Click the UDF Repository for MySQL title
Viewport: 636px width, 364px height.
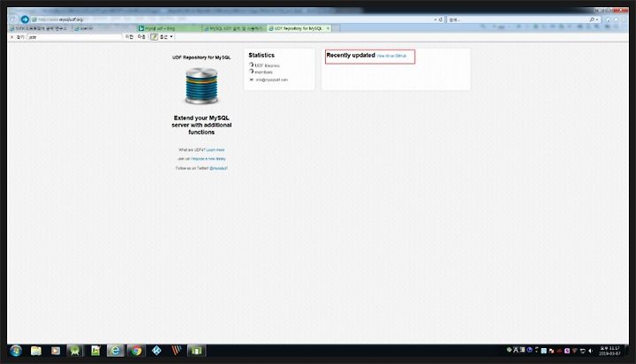[201, 57]
